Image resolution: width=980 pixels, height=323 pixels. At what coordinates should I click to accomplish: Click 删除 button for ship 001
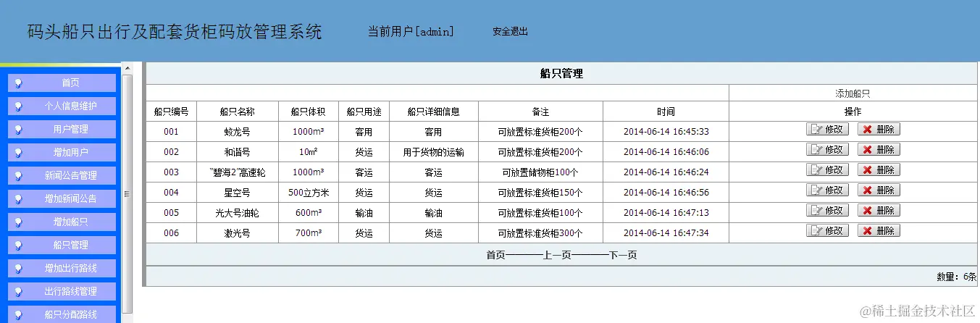click(x=879, y=130)
